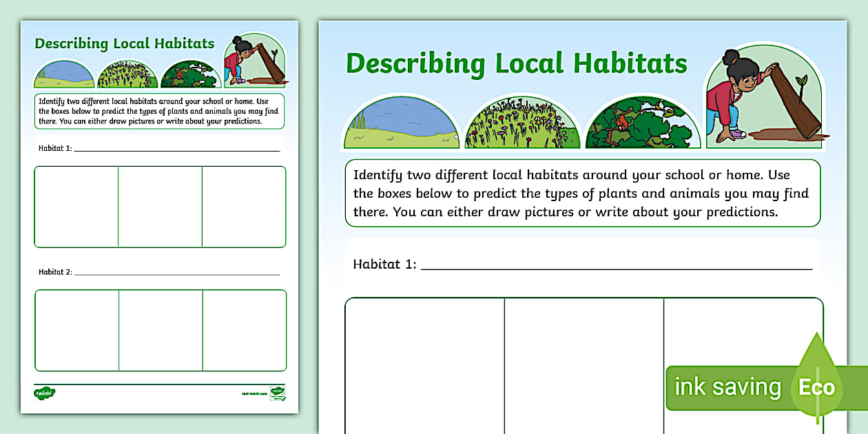Select the middle prediction box under Habitat 2

(x=160, y=330)
